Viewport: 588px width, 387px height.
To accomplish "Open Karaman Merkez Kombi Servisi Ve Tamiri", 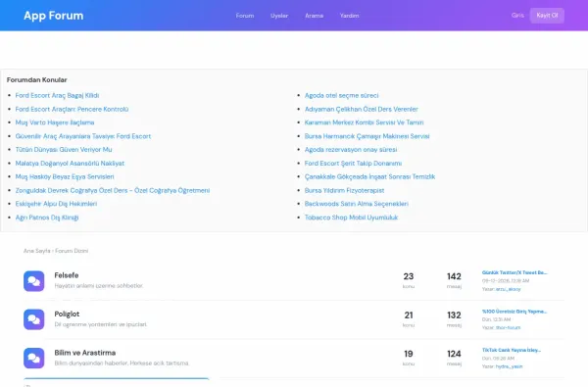I will tap(364, 122).
